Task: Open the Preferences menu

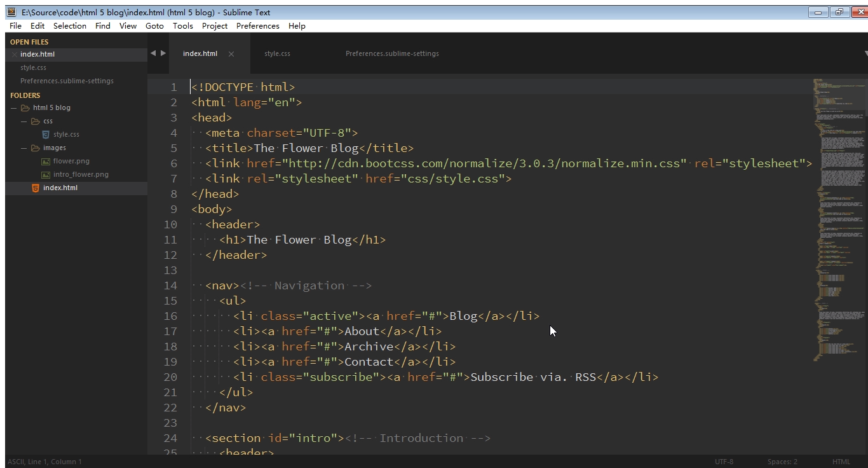Action: pyautogui.click(x=257, y=26)
